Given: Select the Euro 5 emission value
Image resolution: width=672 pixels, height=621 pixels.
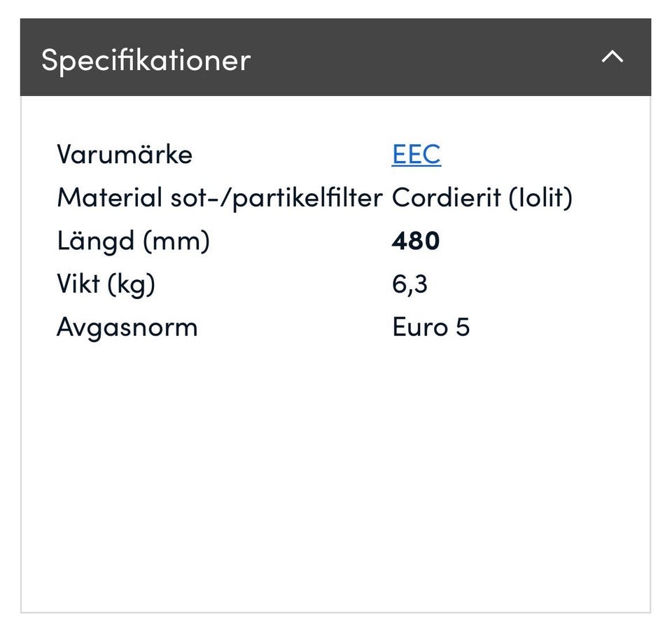Looking at the screenshot, I should (x=430, y=327).
